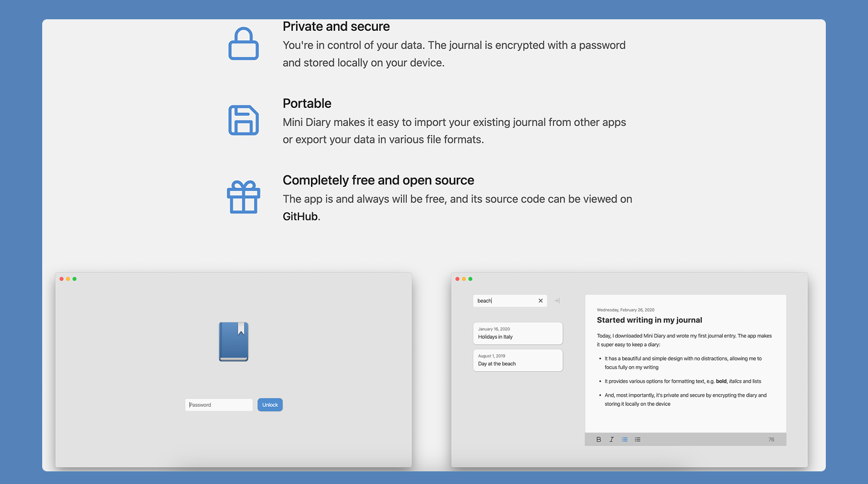
Task: Click the entry title "Started writing in my journal"
Action: 649,320
